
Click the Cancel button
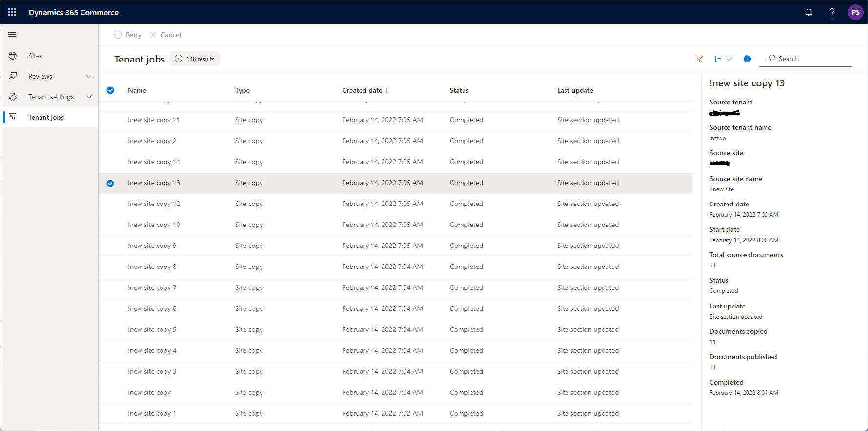point(165,35)
